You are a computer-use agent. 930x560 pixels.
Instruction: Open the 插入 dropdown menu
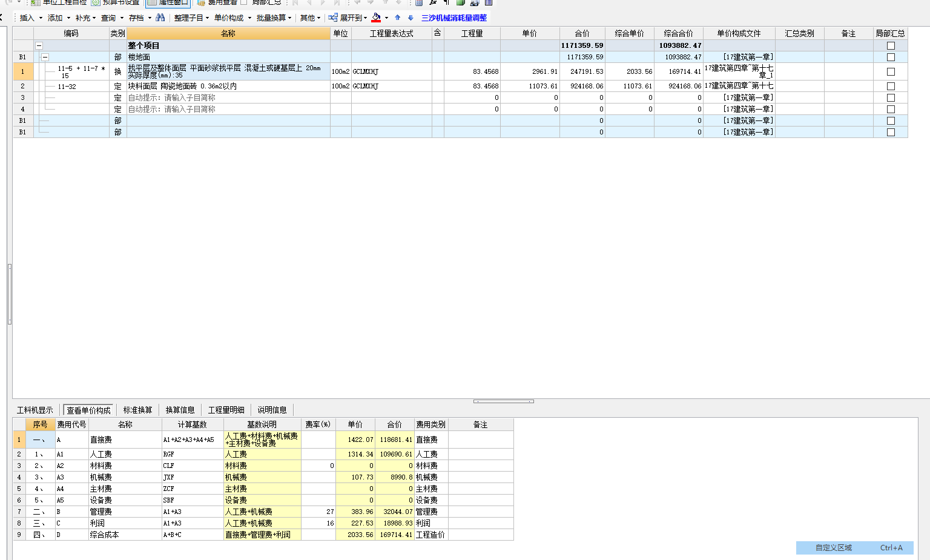pyautogui.click(x=30, y=18)
